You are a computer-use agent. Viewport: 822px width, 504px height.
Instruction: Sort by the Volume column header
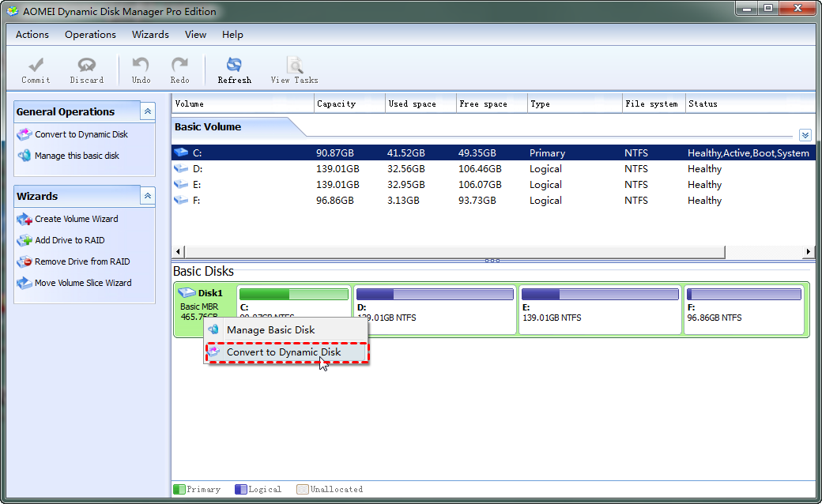[x=243, y=103]
